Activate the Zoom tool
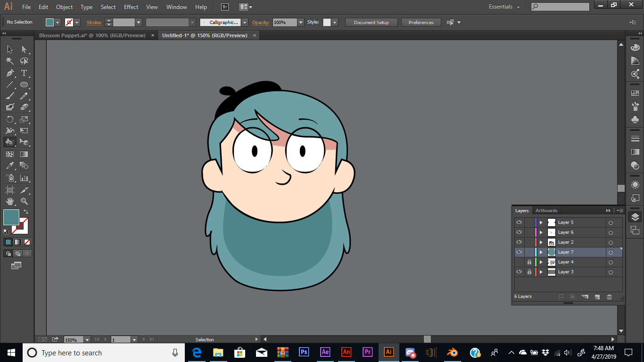Screen dimensions: 644x362 click(24, 200)
